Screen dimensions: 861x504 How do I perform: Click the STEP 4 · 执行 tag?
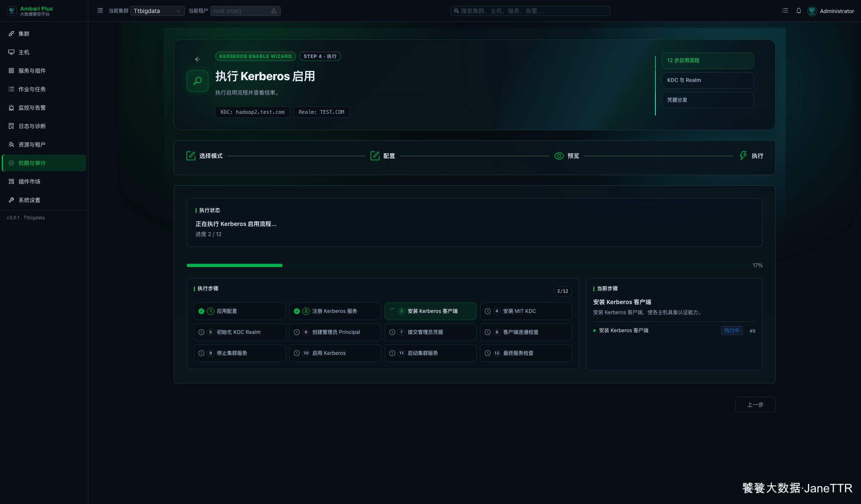[320, 56]
